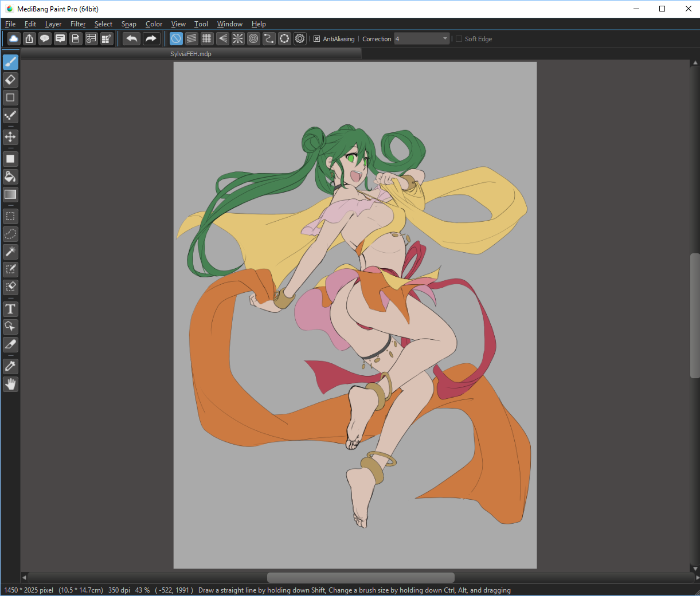
Task: Switch to the SylviaFEH.mdp tab
Action: point(191,54)
